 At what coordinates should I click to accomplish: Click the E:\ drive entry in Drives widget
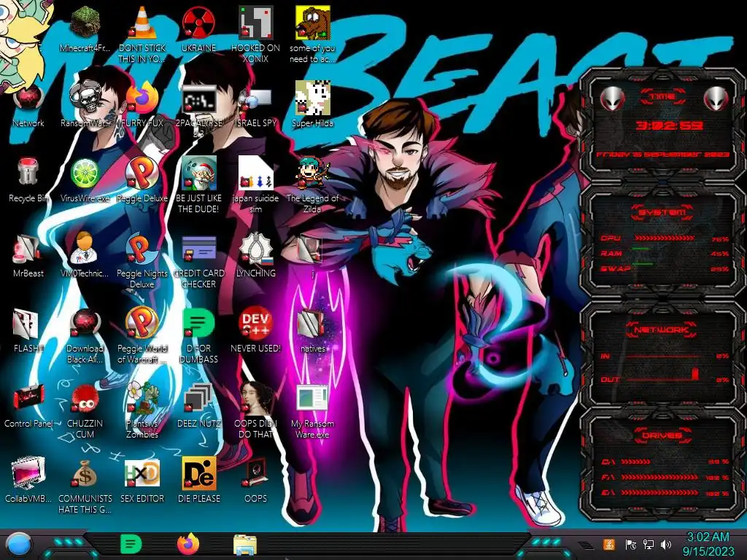(665, 493)
